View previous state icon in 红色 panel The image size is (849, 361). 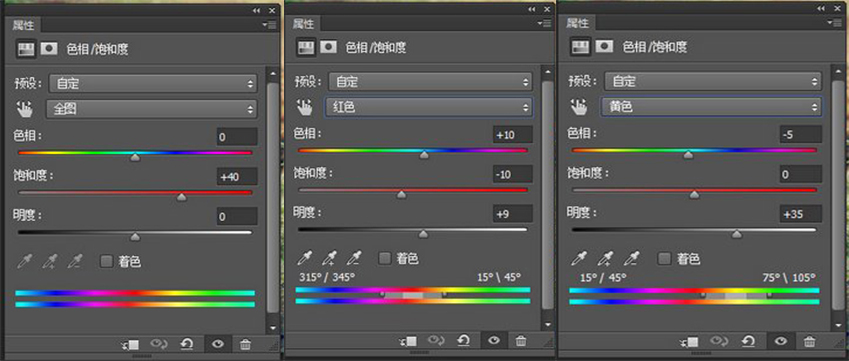pos(436,341)
